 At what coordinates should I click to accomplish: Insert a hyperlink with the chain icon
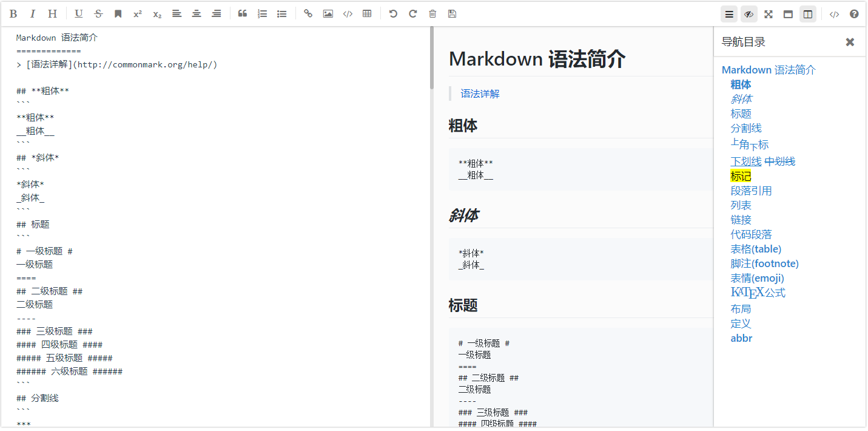tap(308, 14)
